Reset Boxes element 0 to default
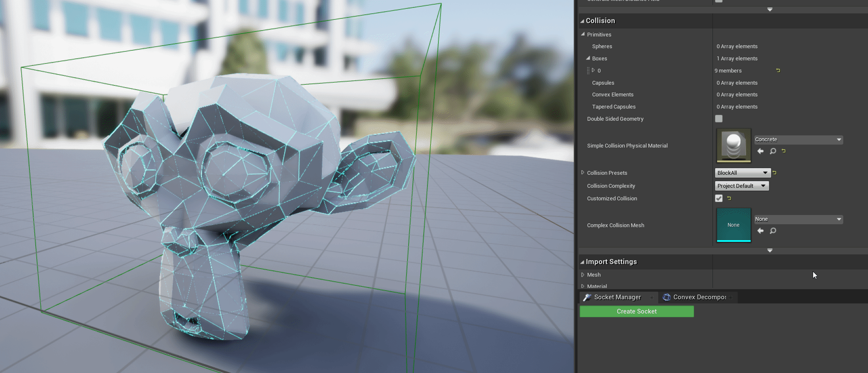Screen dimensions: 868x373 pos(778,70)
